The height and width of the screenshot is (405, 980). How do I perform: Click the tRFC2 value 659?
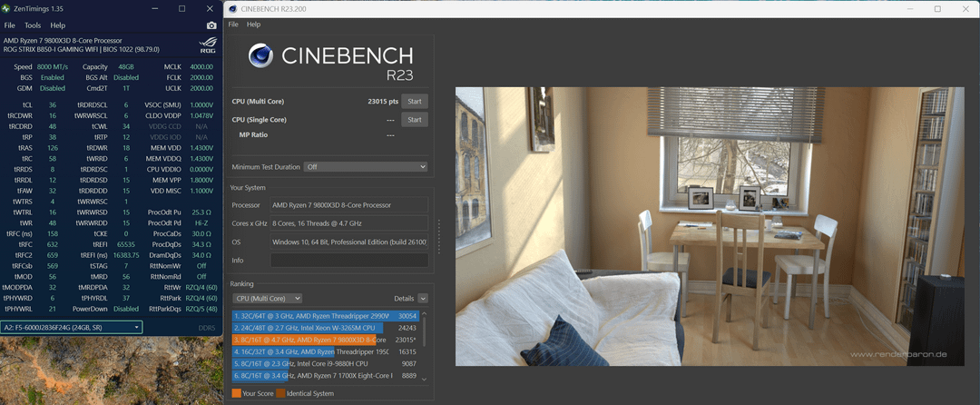coord(53,255)
